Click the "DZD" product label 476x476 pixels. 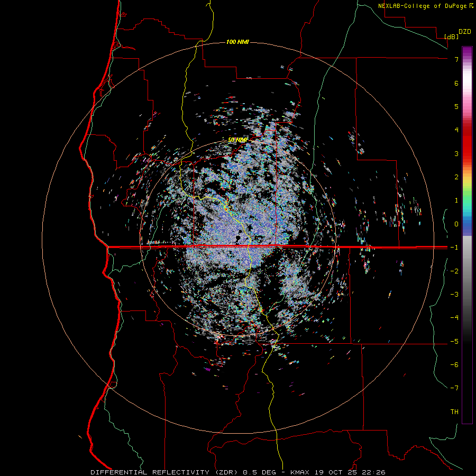465,32
